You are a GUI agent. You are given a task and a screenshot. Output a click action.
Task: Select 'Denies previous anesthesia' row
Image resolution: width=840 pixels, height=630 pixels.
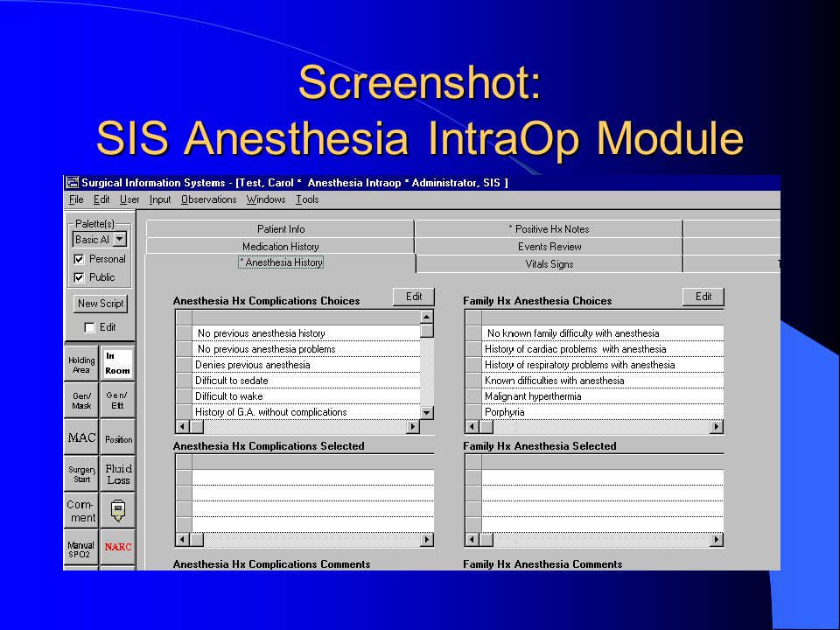coord(306,365)
